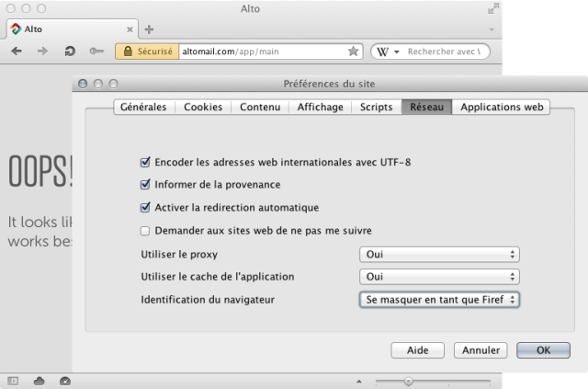The width and height of the screenshot is (588, 389).
Task: Go back with the browser back arrow
Action: (17, 51)
